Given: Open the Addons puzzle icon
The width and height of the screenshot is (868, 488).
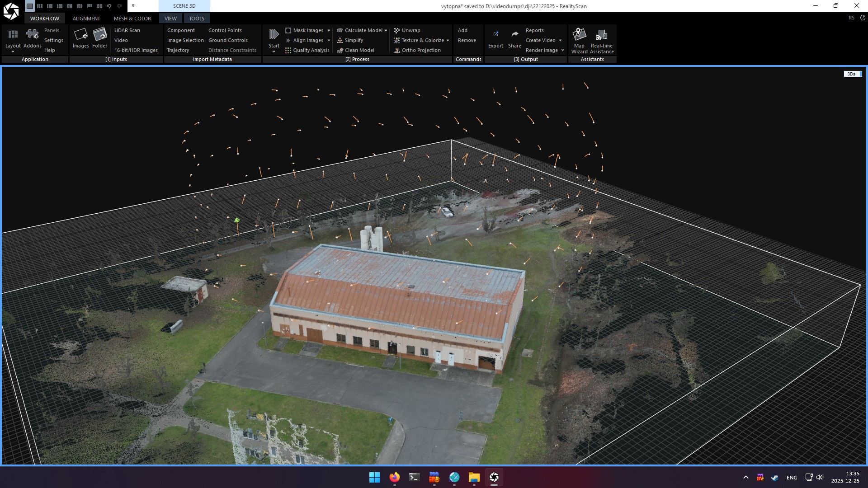Looking at the screenshot, I should pos(32,35).
